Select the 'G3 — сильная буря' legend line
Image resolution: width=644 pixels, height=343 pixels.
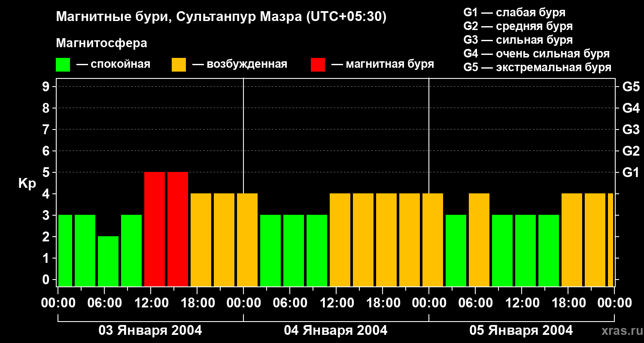[x=518, y=40]
